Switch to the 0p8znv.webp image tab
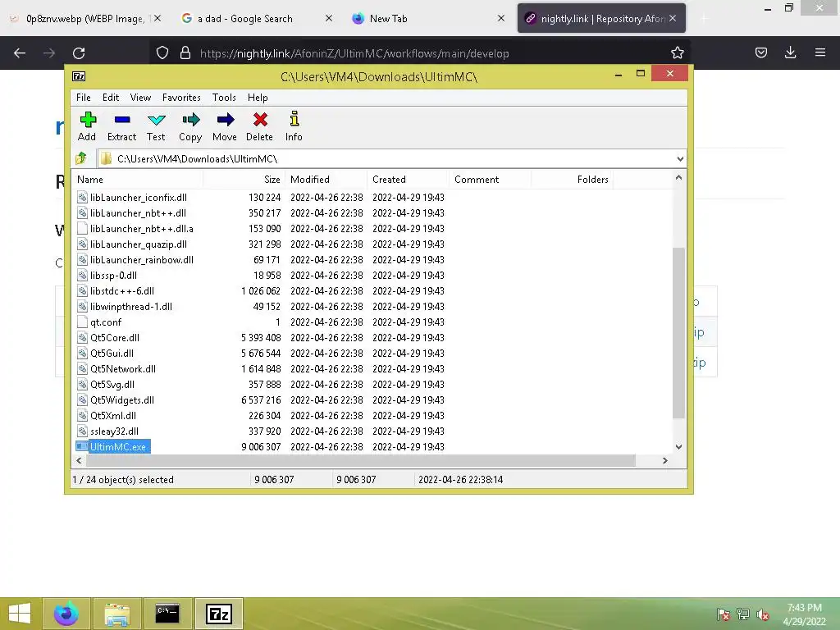840x630 pixels. click(84, 19)
